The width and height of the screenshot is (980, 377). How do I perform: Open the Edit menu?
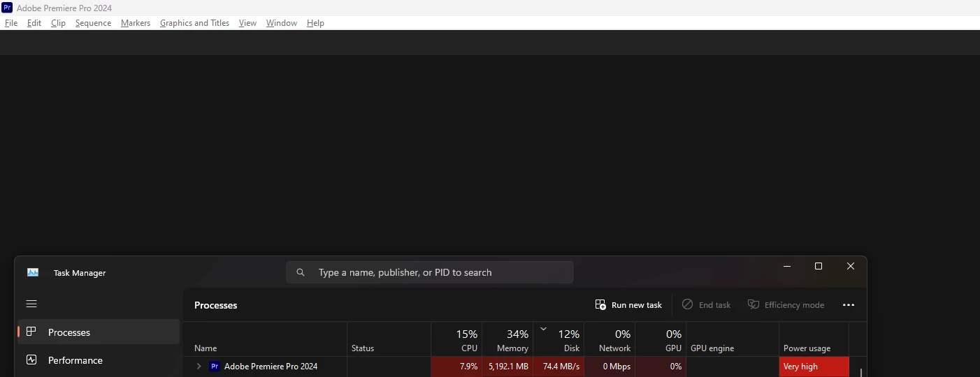coord(34,23)
